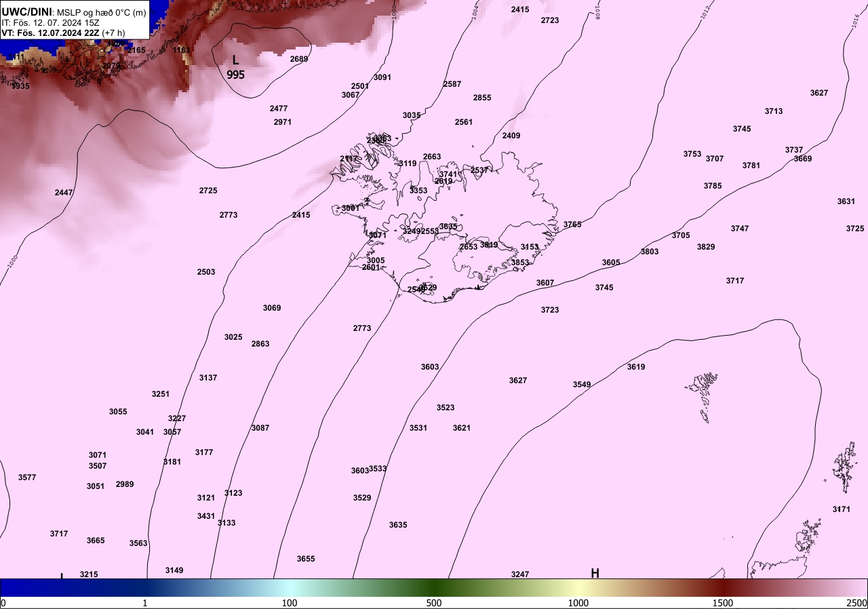Image resolution: width=868 pixels, height=609 pixels.
Task: Click the 3829 height label
Action: tap(706, 247)
